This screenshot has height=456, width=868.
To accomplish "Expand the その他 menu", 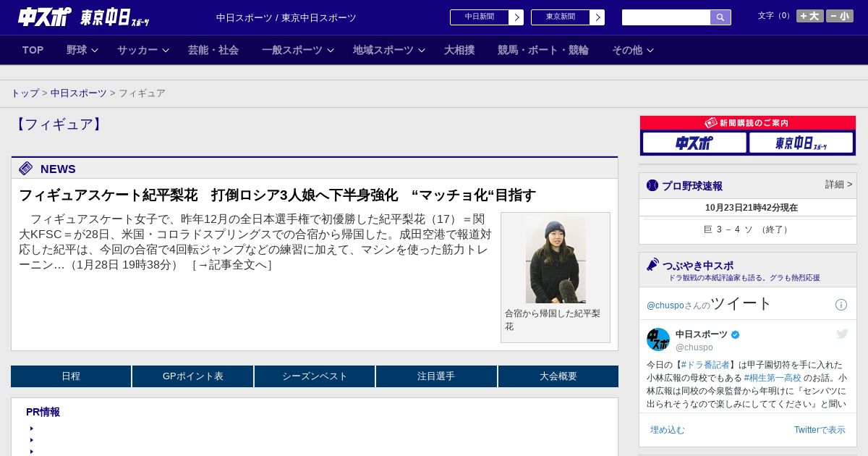I will pyautogui.click(x=633, y=50).
